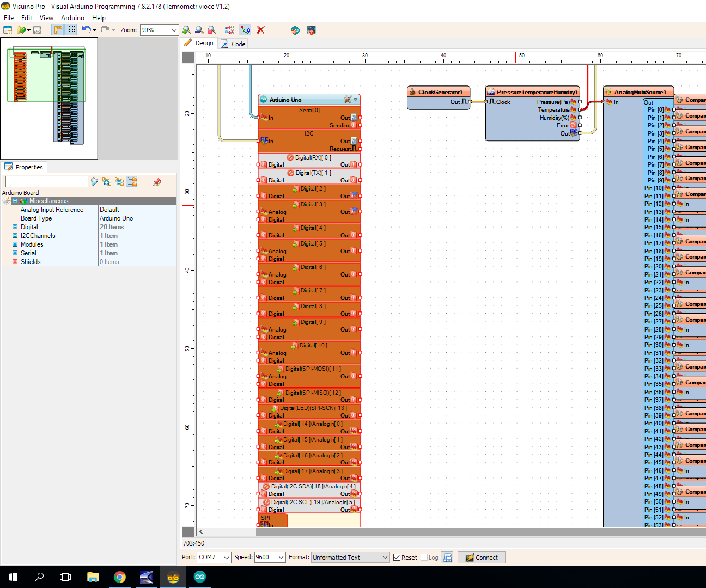
Task: Click the horizontal scrollbar under the canvas
Action: click(x=436, y=531)
